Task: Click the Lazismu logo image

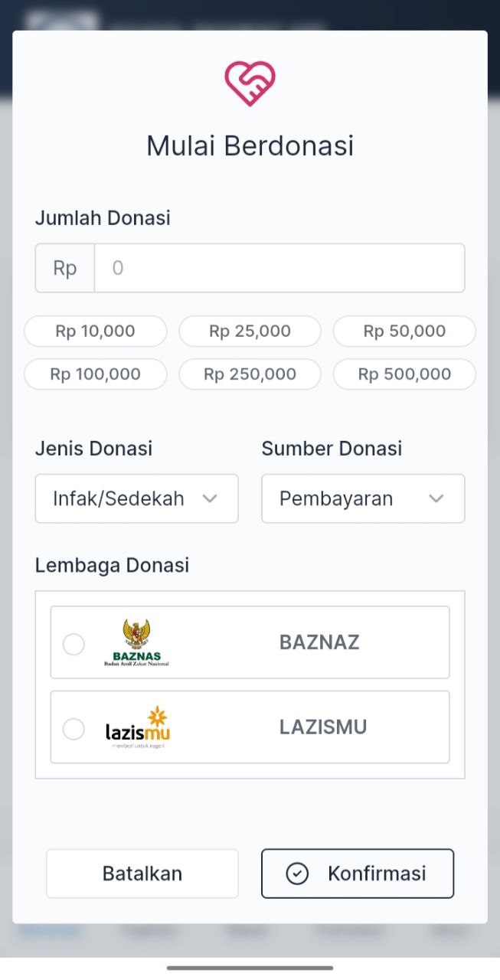Action: [138, 727]
